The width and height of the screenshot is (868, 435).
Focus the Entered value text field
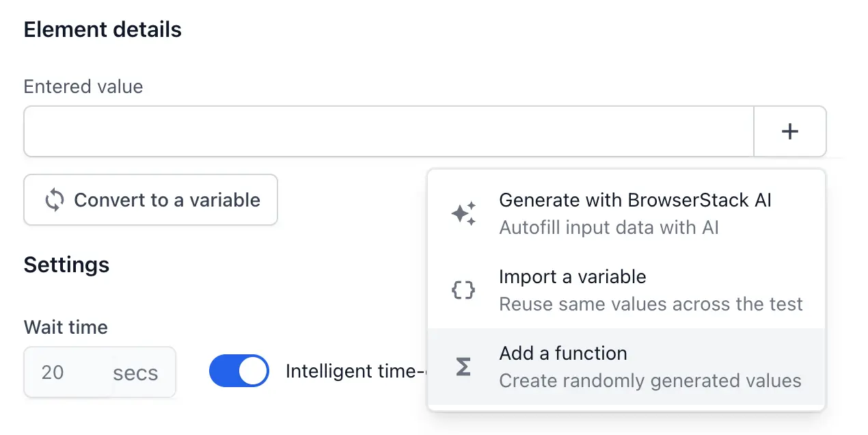coord(388,131)
